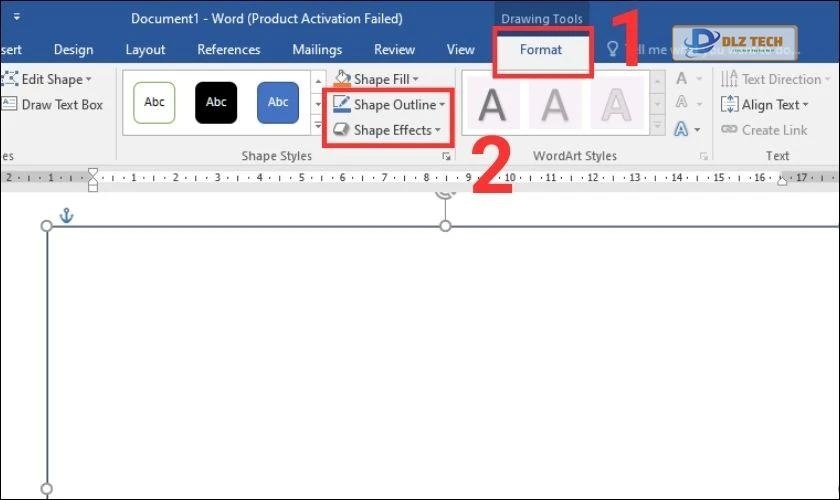Click the Shape Effects icon

(341, 130)
